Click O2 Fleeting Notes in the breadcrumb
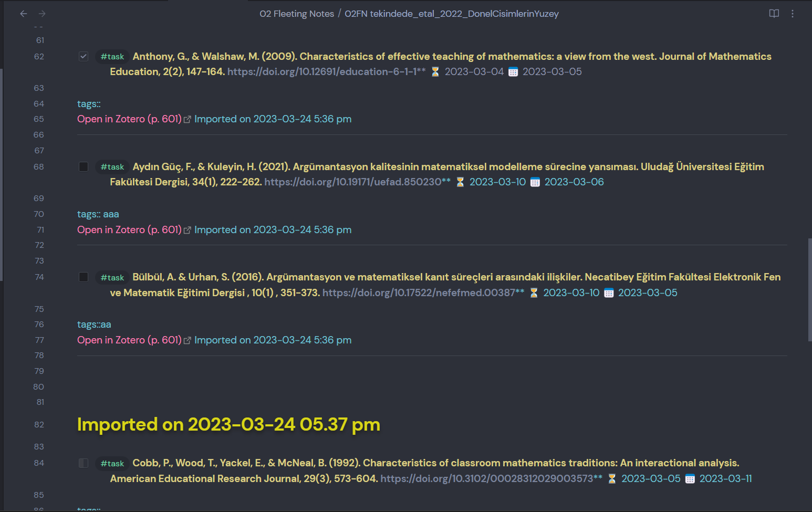 tap(297, 14)
